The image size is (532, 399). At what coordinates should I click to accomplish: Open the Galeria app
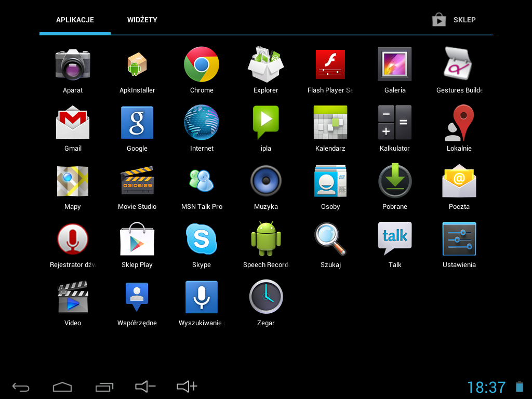[395, 64]
